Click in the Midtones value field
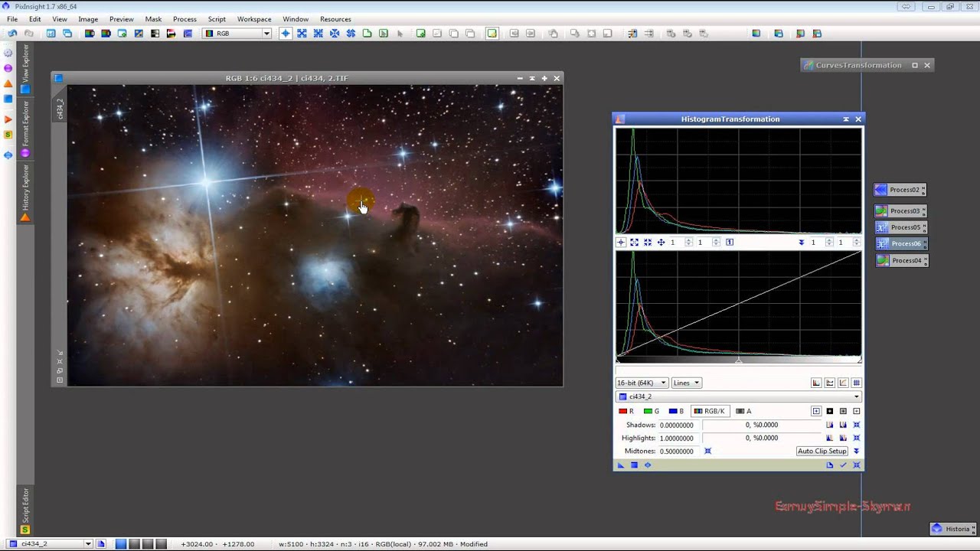Viewport: 980px width, 551px height. (x=680, y=451)
